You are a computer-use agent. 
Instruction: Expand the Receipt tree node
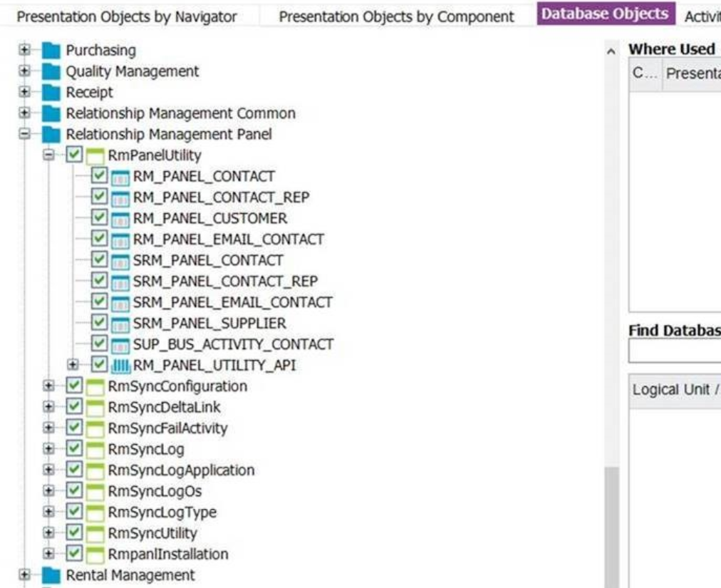[x=24, y=91]
